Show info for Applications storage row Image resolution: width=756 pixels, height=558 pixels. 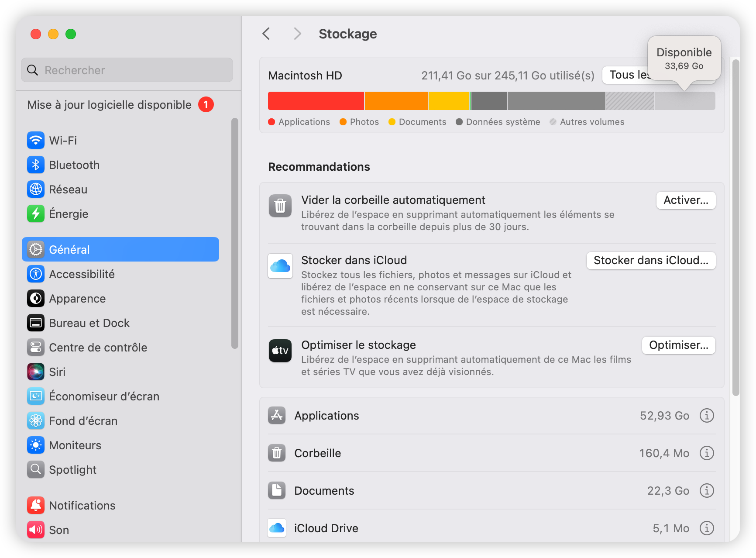pos(707,416)
